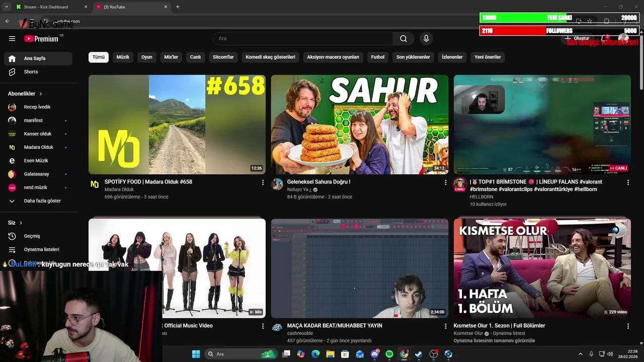
Task: Open netd müzik channel subscription
Action: [38, 188]
